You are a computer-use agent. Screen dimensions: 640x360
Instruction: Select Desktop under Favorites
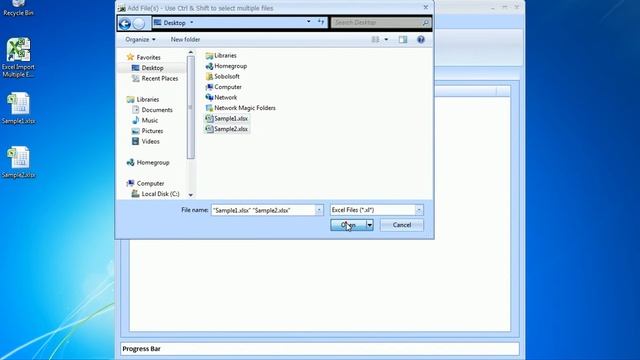(148, 68)
